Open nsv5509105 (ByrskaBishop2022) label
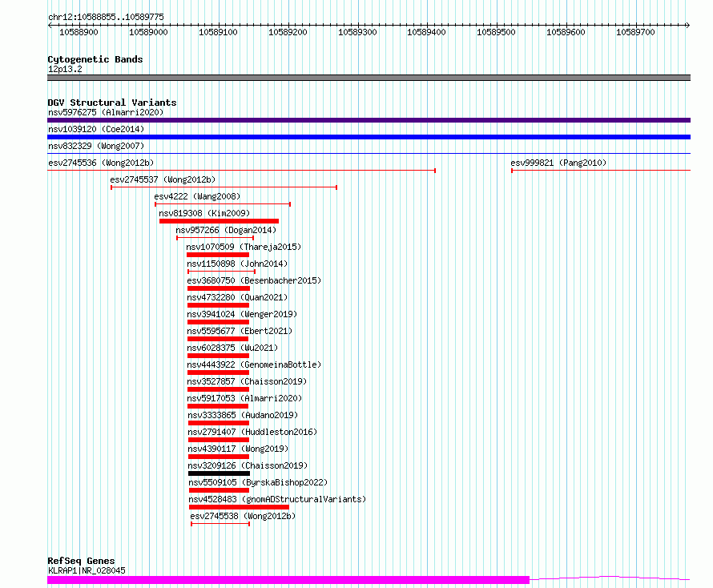713x588 pixels. (258, 482)
